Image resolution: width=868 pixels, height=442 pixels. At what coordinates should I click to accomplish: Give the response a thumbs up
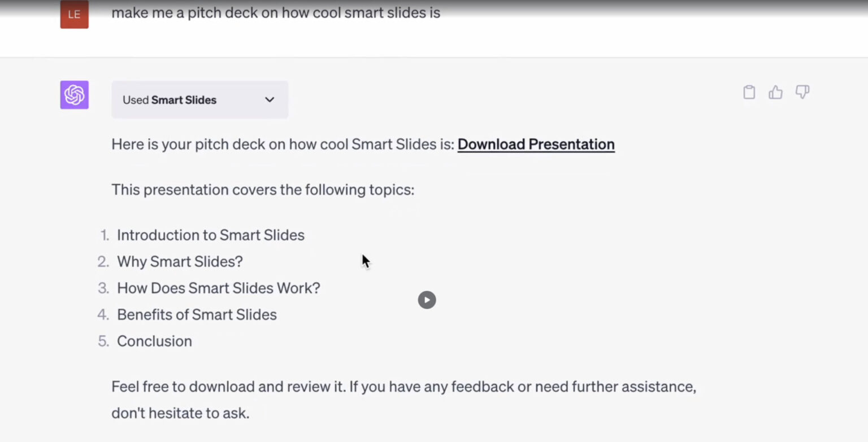[x=775, y=92]
